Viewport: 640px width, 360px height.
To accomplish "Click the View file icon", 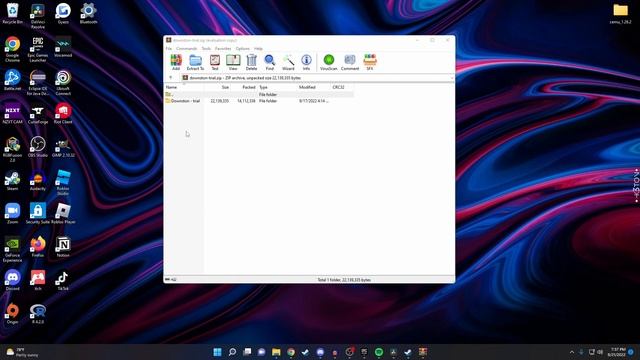I will [233, 62].
